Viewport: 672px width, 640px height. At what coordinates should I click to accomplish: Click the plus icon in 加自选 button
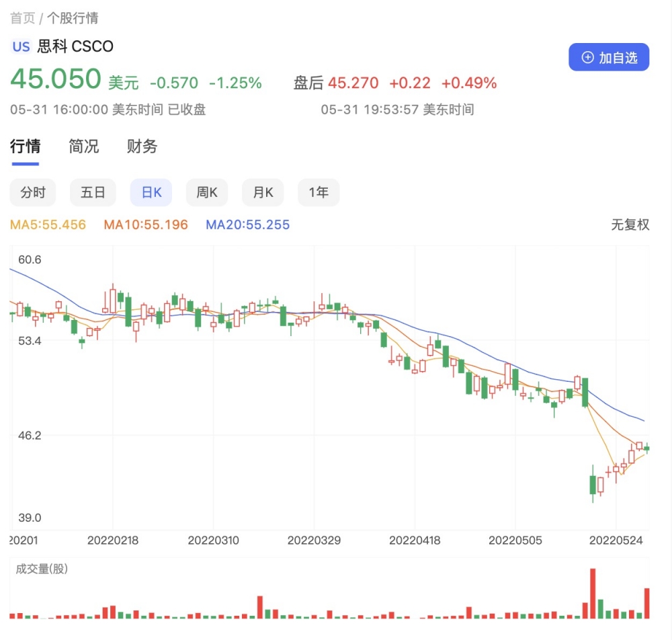coord(587,57)
